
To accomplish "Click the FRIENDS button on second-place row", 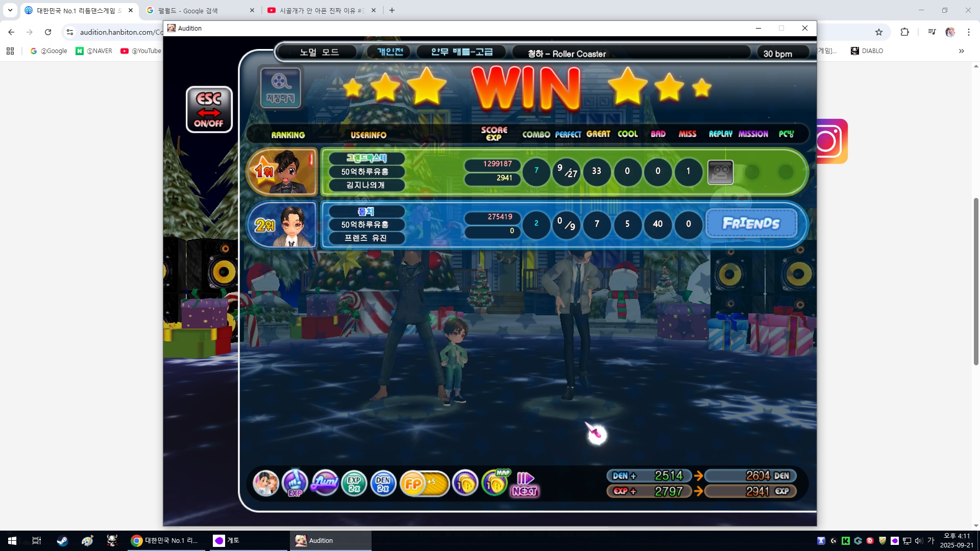I will tap(751, 223).
